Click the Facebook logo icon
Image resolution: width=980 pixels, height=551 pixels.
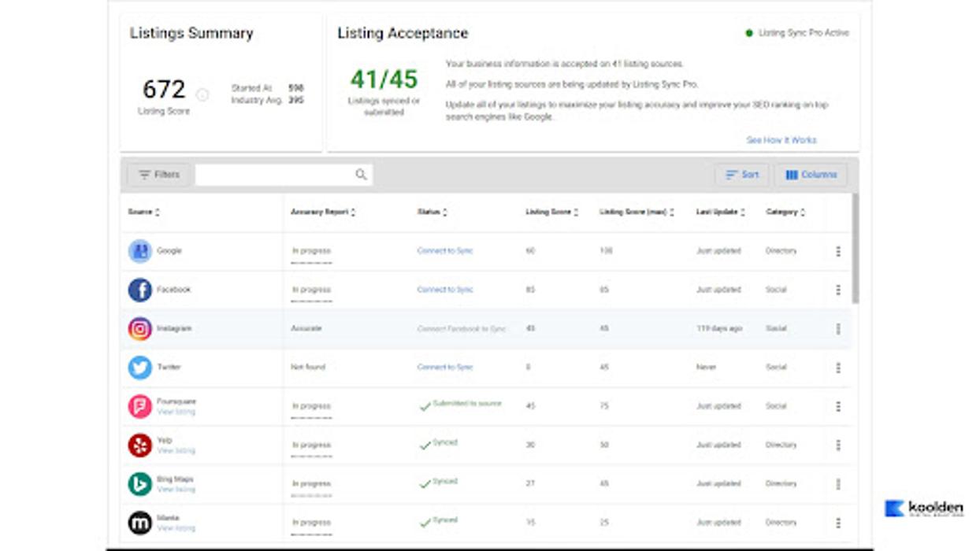[x=140, y=290]
